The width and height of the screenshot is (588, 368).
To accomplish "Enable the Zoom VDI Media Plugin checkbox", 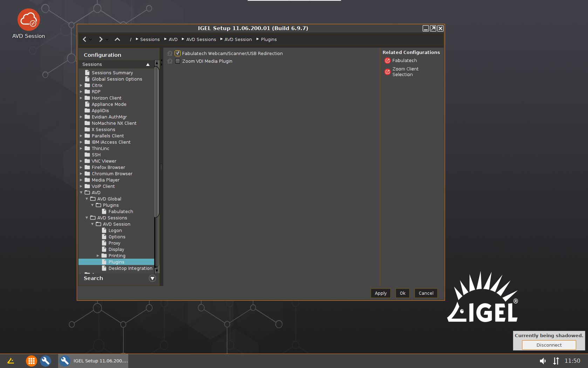I will (178, 61).
